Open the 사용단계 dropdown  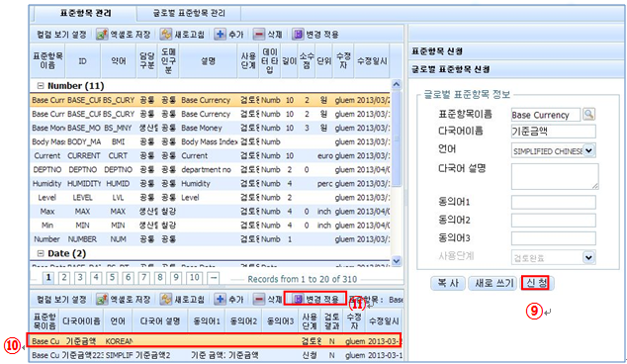pos(588,257)
